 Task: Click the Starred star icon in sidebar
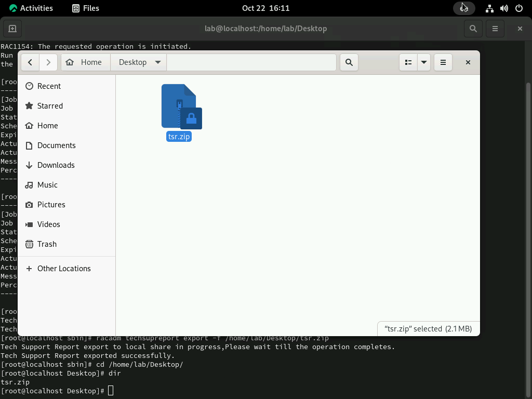click(x=29, y=106)
